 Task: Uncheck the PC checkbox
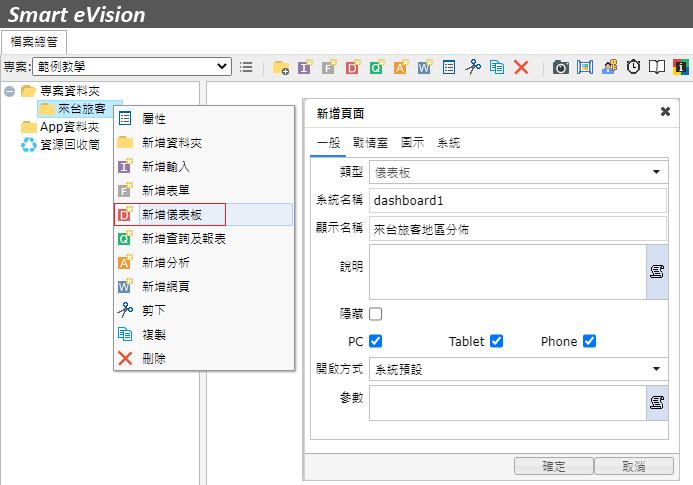tap(376, 341)
